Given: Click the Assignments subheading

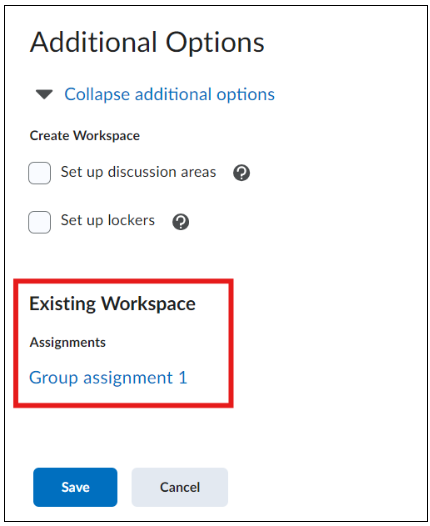Looking at the screenshot, I should (x=67, y=343).
